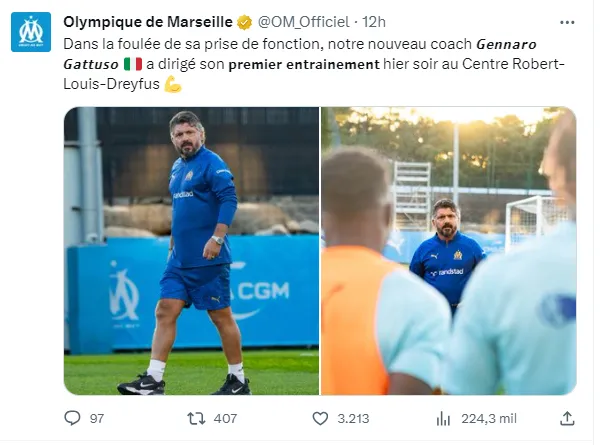
Task: Open the left photo of the coach walking
Action: tap(191, 250)
